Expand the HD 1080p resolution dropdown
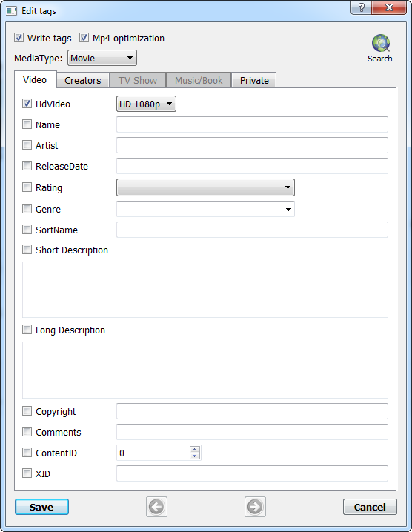The image size is (412, 532). pyautogui.click(x=146, y=104)
